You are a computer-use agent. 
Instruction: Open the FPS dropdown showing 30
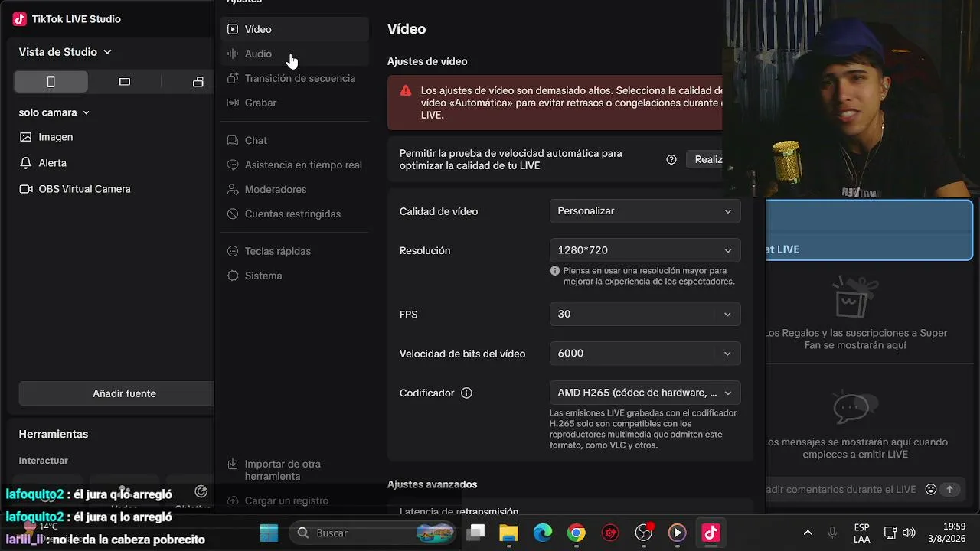pos(645,314)
